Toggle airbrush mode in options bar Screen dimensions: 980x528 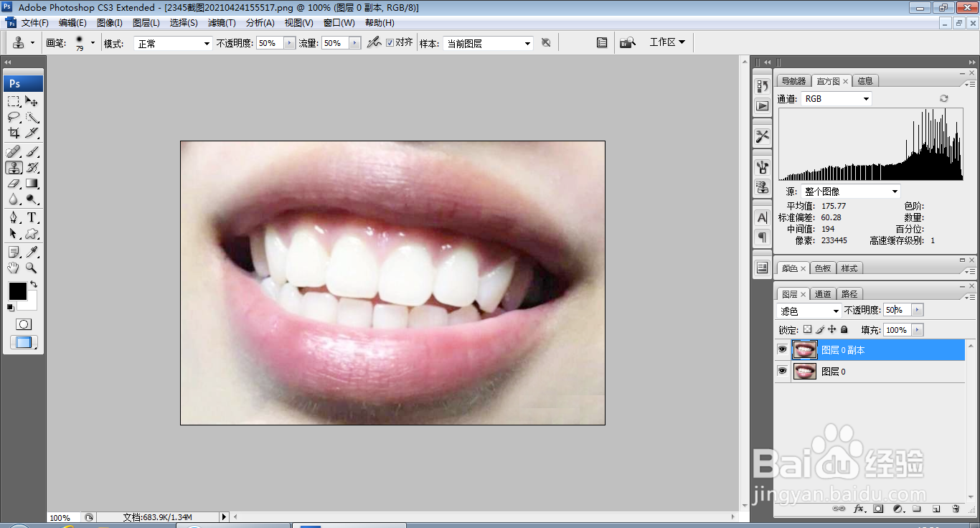tap(374, 43)
